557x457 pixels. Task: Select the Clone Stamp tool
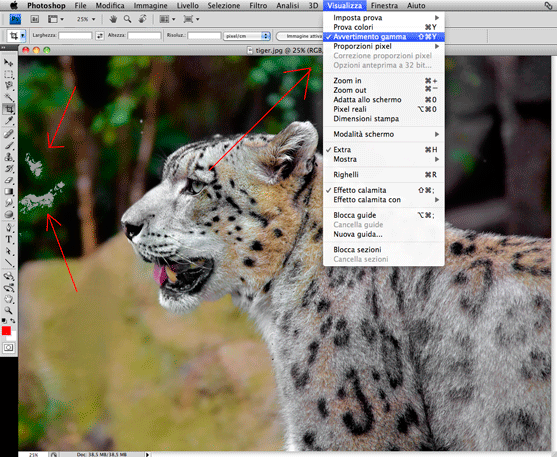pyautogui.click(x=9, y=157)
